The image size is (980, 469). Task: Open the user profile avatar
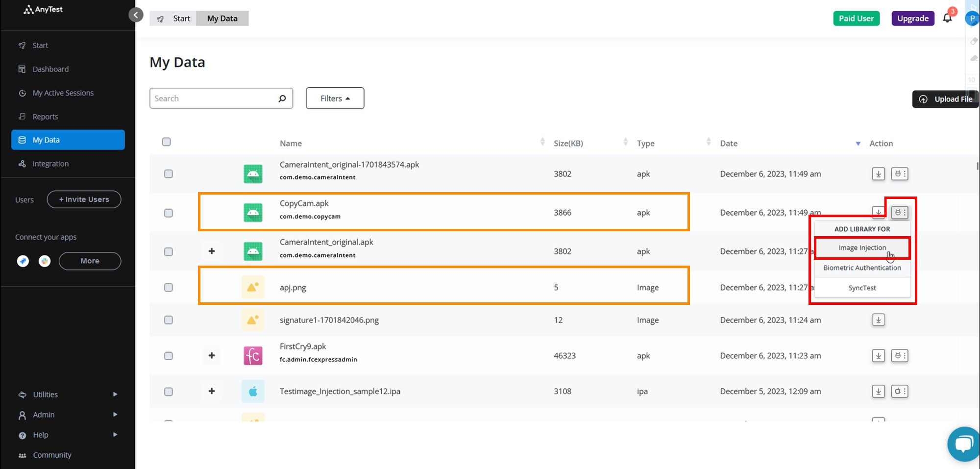point(972,18)
